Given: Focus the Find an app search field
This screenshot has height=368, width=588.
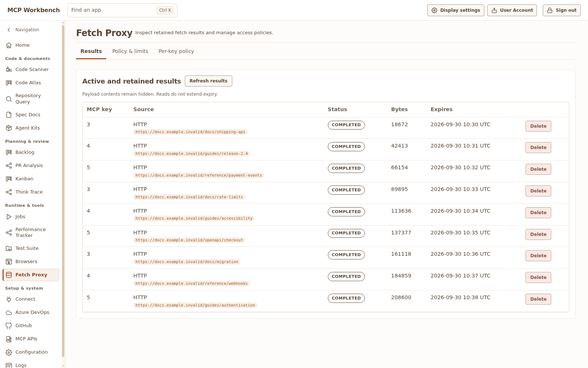Looking at the screenshot, I should 122,10.
